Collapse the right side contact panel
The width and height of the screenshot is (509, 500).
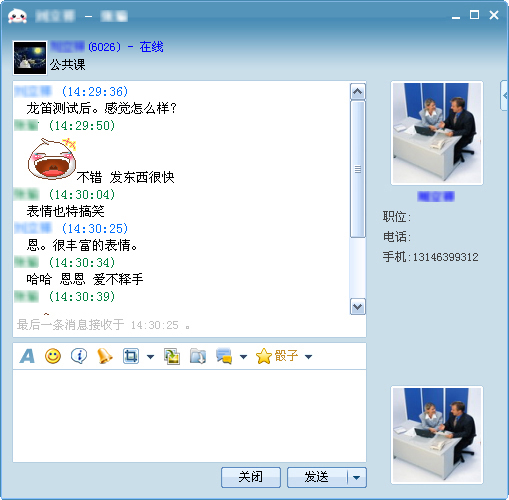pos(504,96)
